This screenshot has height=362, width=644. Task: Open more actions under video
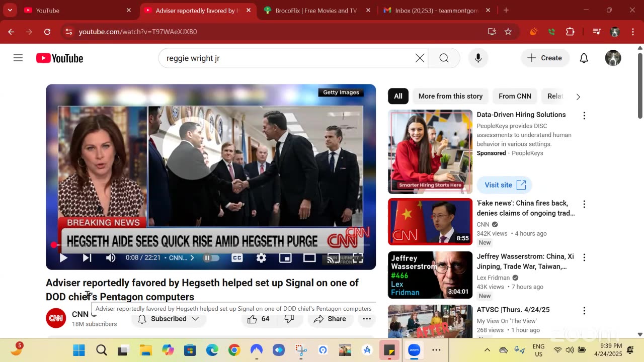[x=367, y=319]
